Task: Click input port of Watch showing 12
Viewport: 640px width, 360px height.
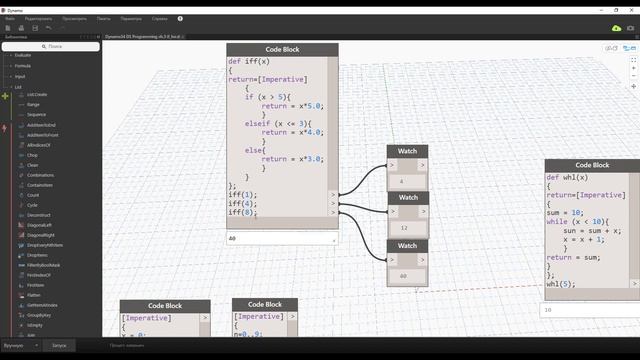Action: click(x=393, y=211)
